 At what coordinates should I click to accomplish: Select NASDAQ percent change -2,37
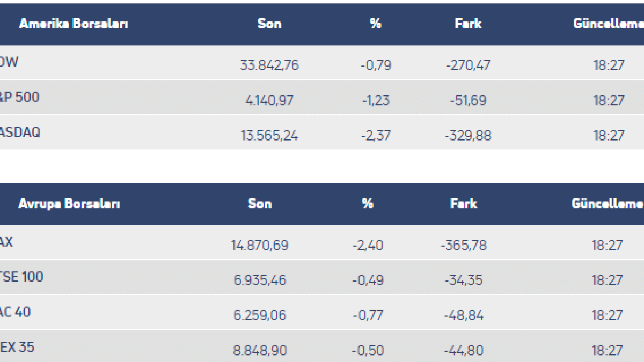click(x=376, y=136)
